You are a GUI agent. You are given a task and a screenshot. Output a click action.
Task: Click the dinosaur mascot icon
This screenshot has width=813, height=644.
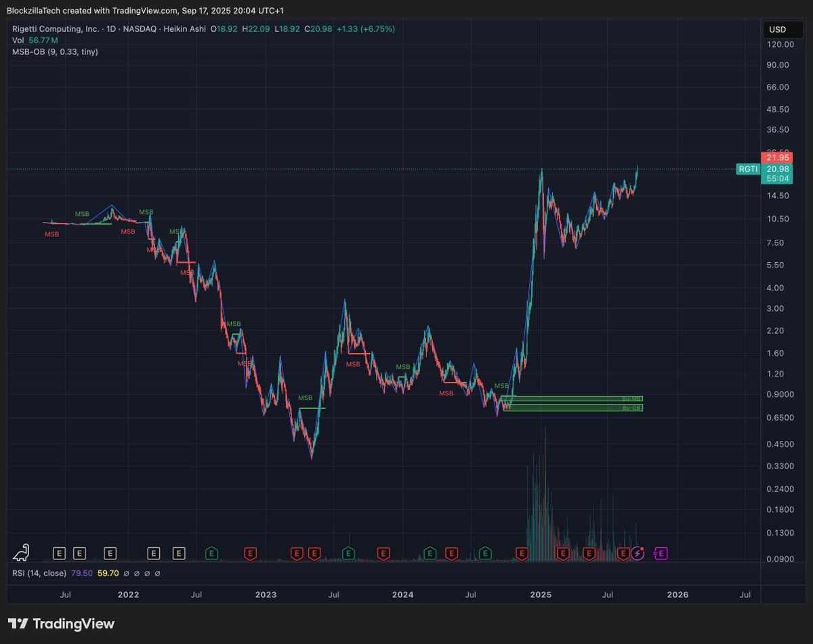[21, 553]
